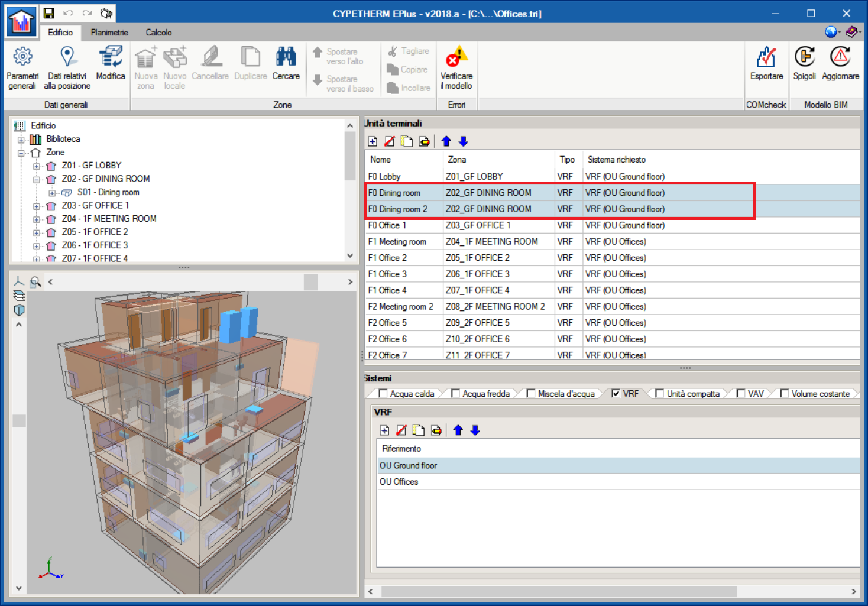Enable the Acqua calda checkbox
The image size is (868, 606).
tap(383, 394)
